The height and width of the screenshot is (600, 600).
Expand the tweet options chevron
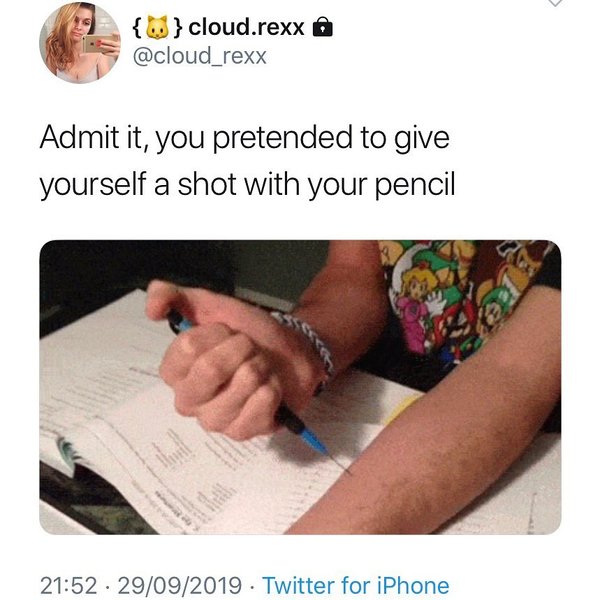point(557,4)
